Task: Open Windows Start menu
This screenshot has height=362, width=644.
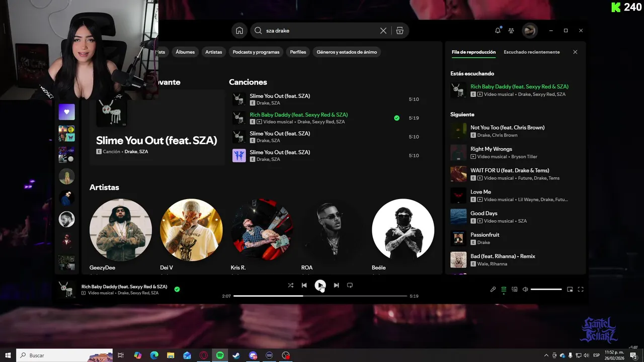Action: pyautogui.click(x=8, y=355)
